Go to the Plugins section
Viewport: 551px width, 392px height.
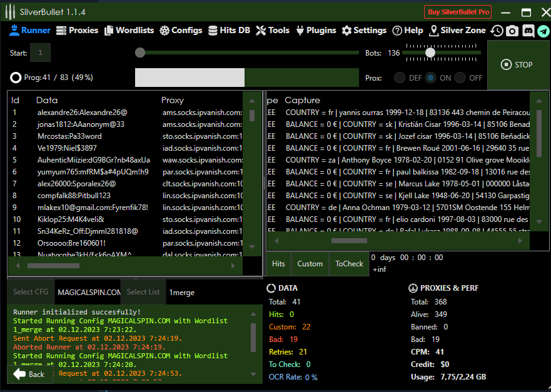tap(316, 30)
